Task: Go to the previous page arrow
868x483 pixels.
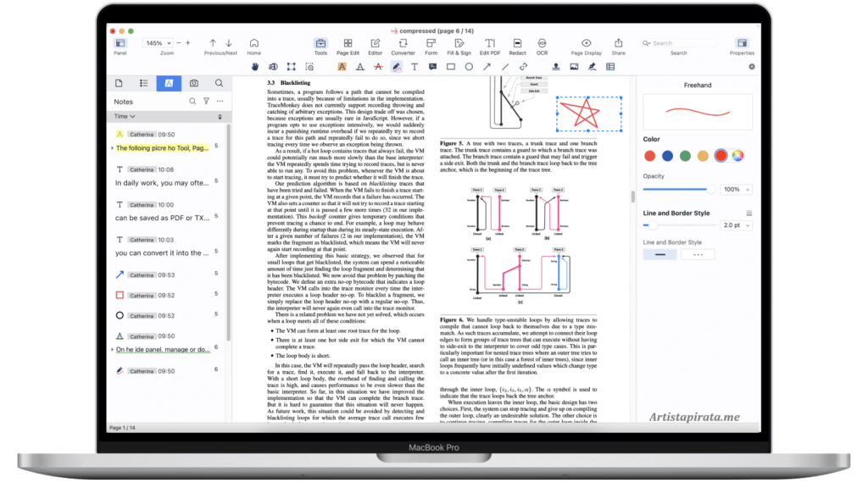Action: 213,42
